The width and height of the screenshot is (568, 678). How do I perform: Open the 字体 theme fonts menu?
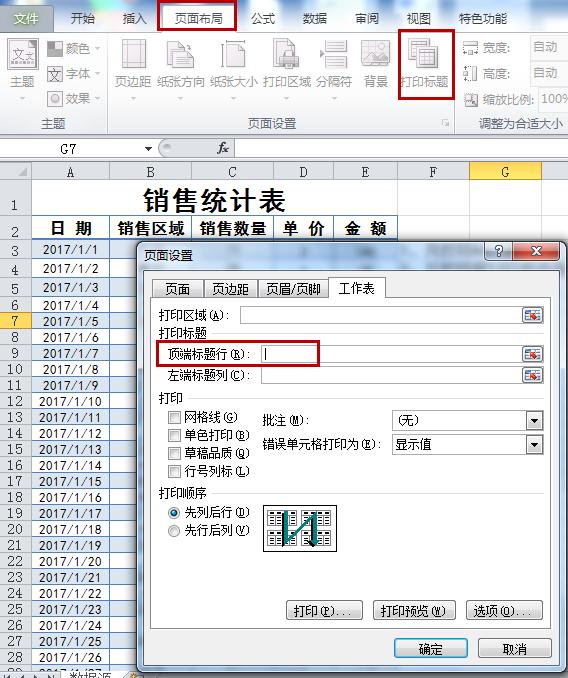click(x=73, y=74)
